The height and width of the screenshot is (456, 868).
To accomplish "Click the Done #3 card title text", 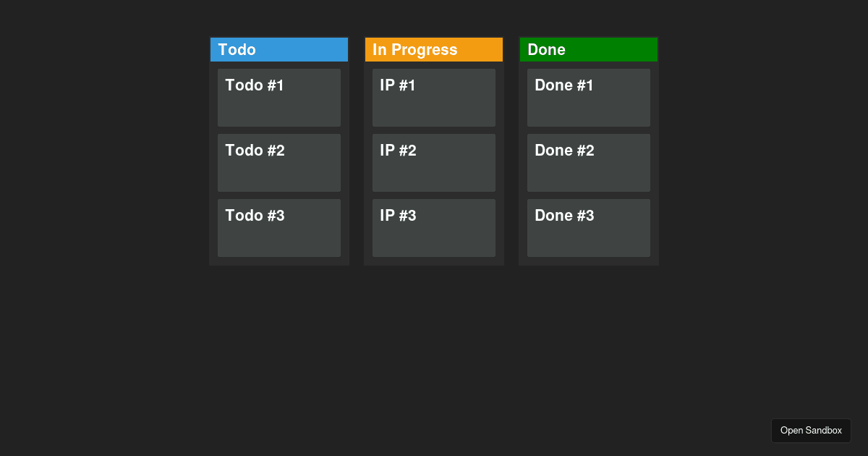I will (564, 215).
